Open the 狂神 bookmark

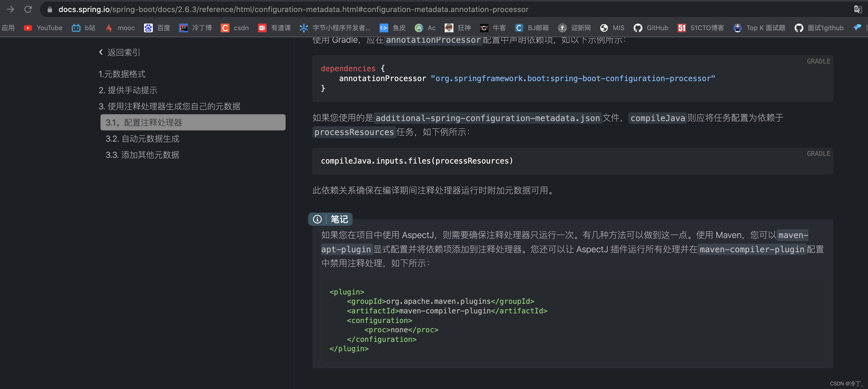tap(458, 28)
